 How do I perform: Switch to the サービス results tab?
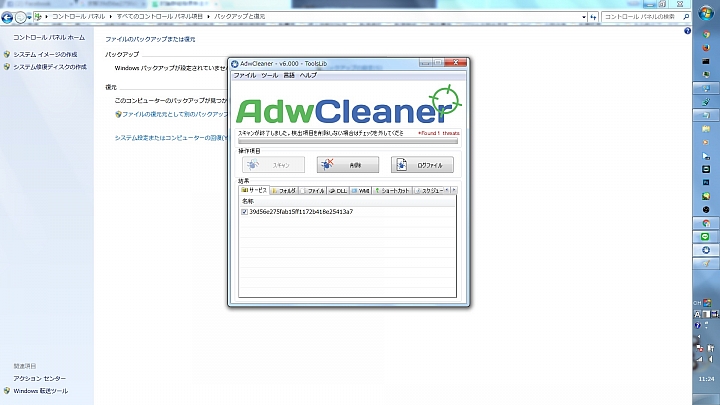[x=254, y=190]
